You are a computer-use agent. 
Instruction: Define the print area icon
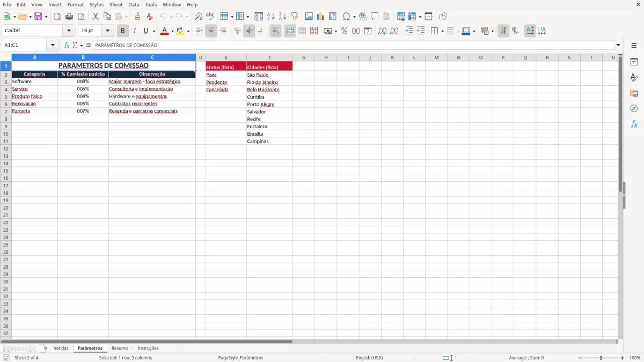401,17
